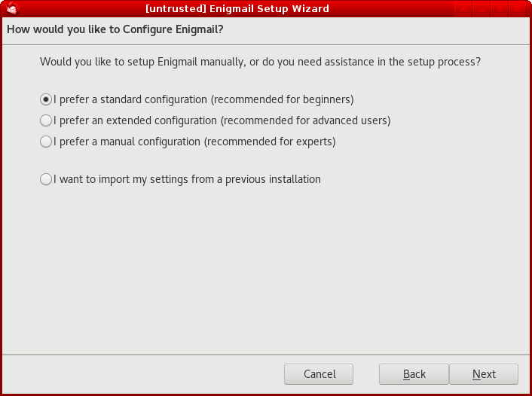
Task: Roll up the window with the shade arrow
Action: pyautogui.click(x=463, y=8)
